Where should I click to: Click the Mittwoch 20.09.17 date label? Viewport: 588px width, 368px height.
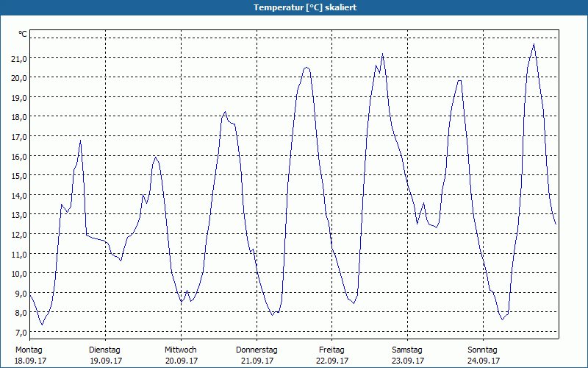point(181,355)
